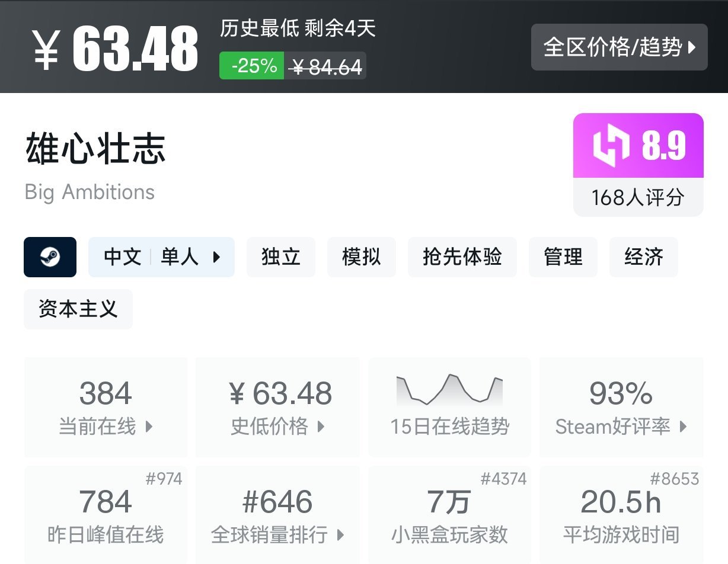Expand the 全球销量排行 ranking arrow
This screenshot has height=564, width=728.
(340, 535)
